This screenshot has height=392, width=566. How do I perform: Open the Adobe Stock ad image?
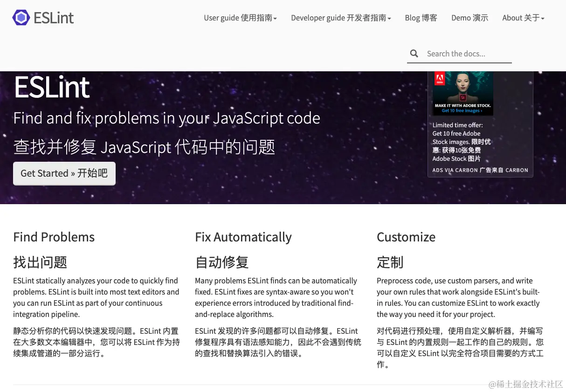pos(462,93)
